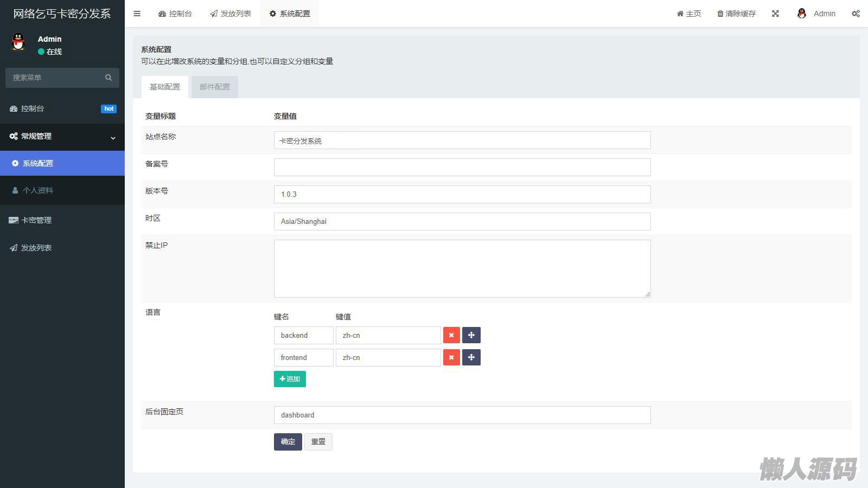Viewport: 868px width, 488px height.
Task: Open the settings cogs icon at top right
Action: click(856, 14)
